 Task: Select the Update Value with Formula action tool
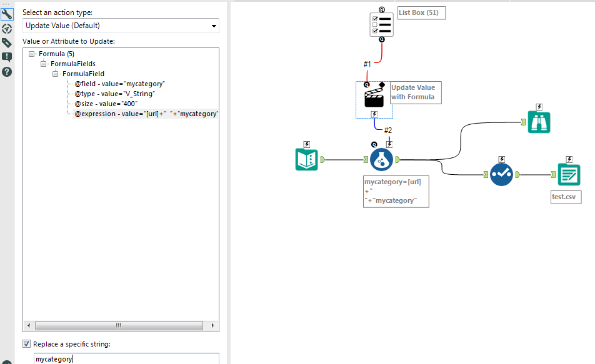374,97
